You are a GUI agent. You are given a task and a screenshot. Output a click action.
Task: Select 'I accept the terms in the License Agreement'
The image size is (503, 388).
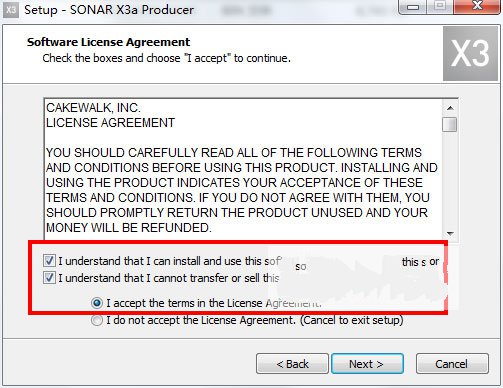pos(97,303)
